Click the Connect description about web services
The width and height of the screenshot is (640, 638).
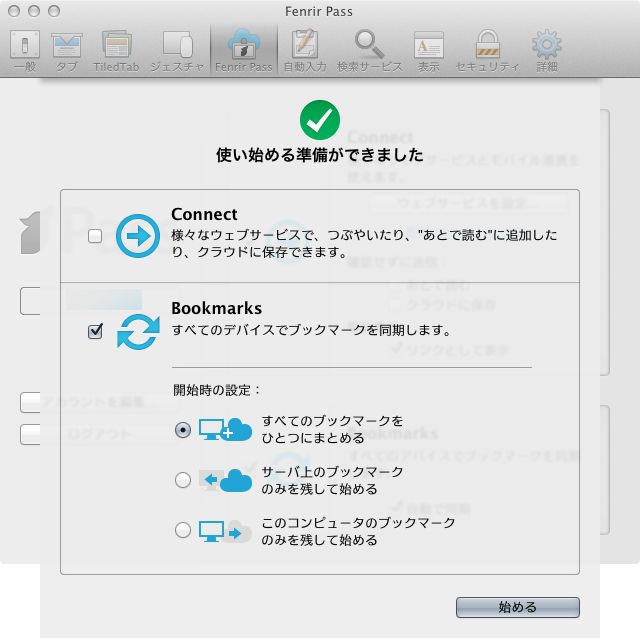point(364,244)
